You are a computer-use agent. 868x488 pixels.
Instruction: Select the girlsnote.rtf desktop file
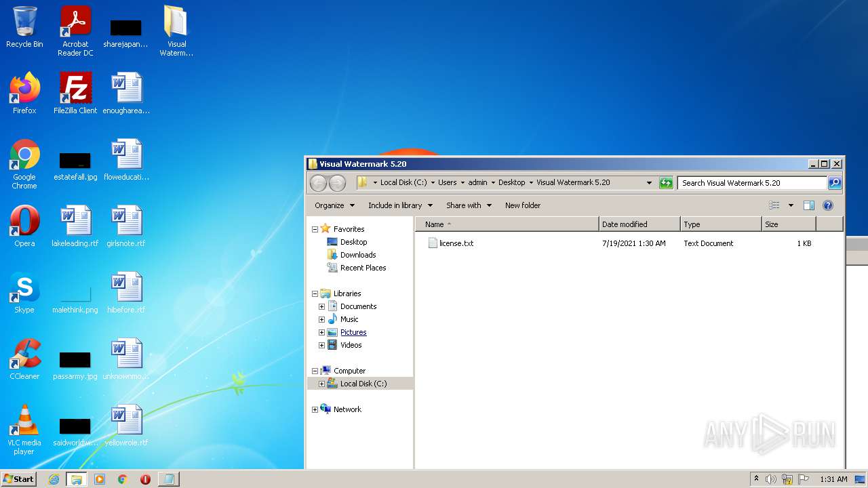coord(126,226)
